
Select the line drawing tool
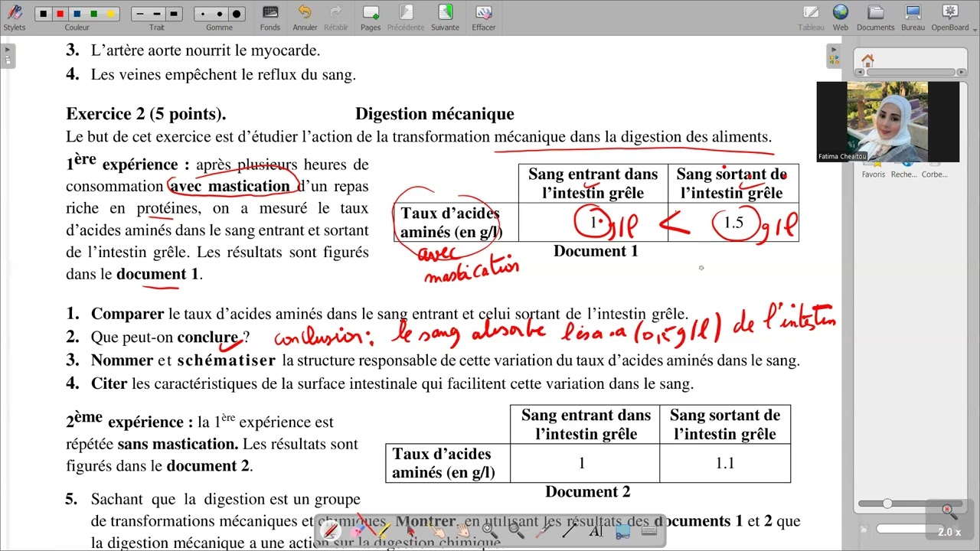pyautogui.click(x=570, y=531)
